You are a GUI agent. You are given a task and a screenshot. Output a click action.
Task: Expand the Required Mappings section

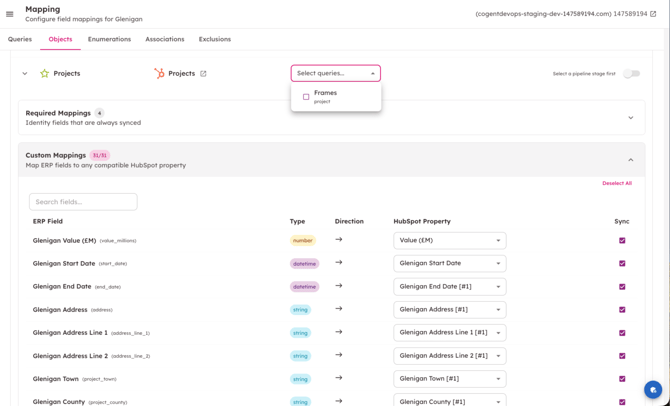pos(630,118)
